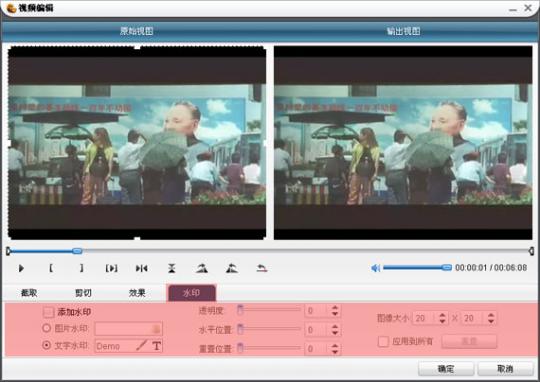This screenshot has height=382, width=540.
Task: Click the 输出视图 header label
Action: click(x=403, y=31)
